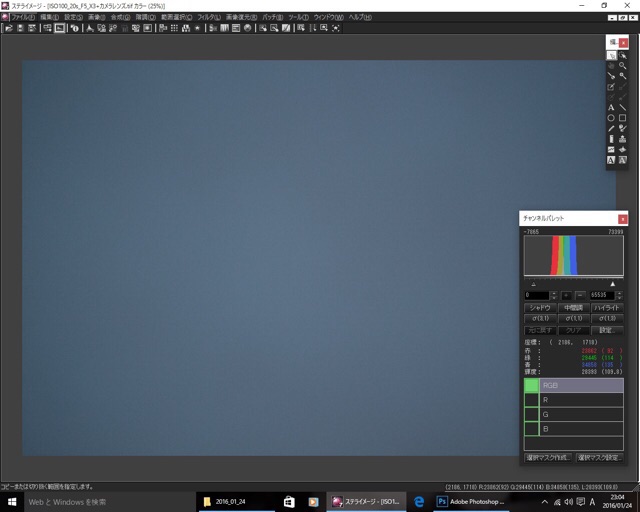Decrease the minimum level value 0 stepper
The width and height of the screenshot is (640, 512).
point(553,298)
